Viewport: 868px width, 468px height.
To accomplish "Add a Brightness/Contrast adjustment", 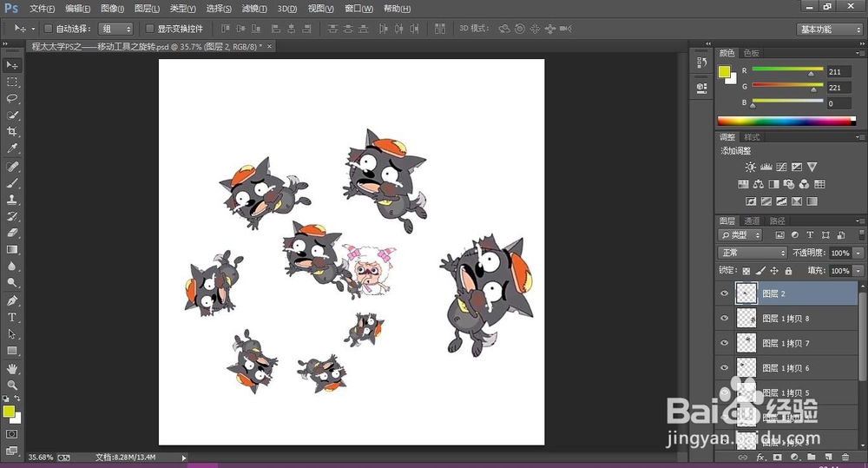I will pyautogui.click(x=750, y=167).
